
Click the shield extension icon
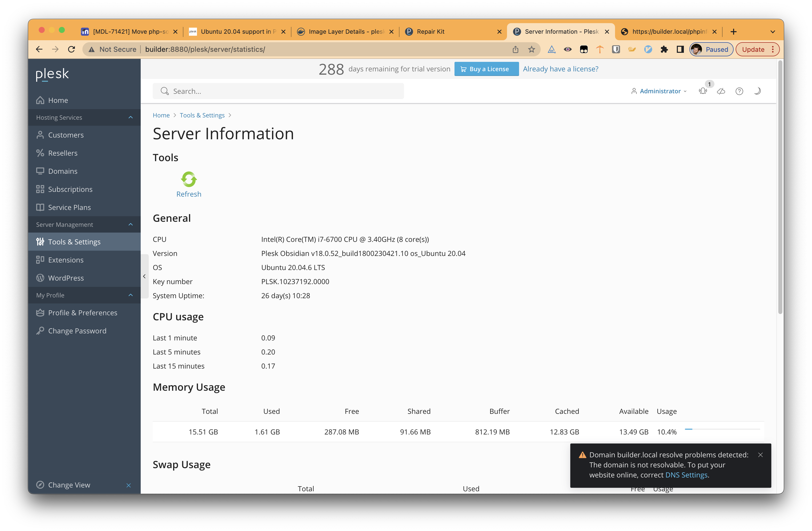pyautogui.click(x=616, y=50)
